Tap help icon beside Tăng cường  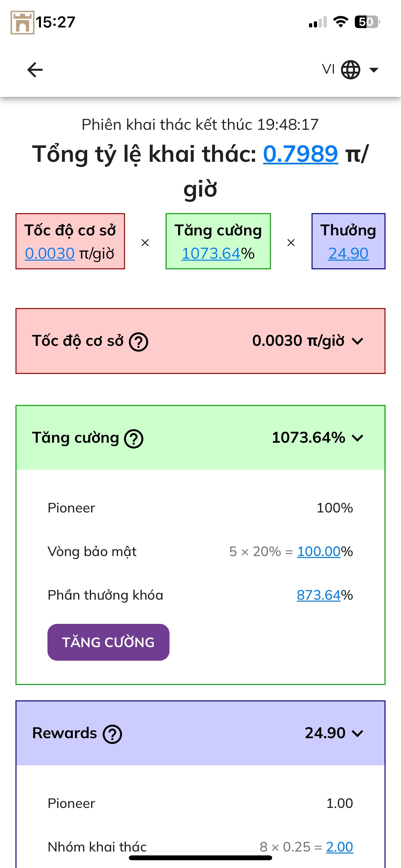(x=134, y=439)
